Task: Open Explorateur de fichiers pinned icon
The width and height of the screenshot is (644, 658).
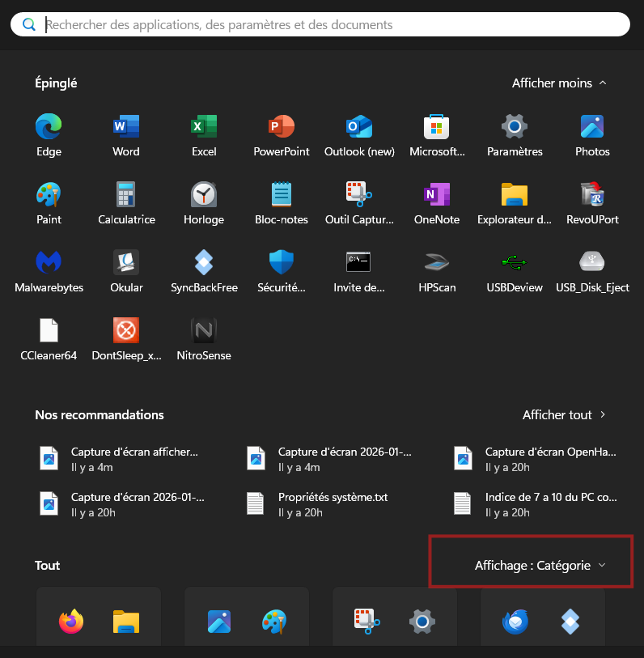Action: coord(515,203)
